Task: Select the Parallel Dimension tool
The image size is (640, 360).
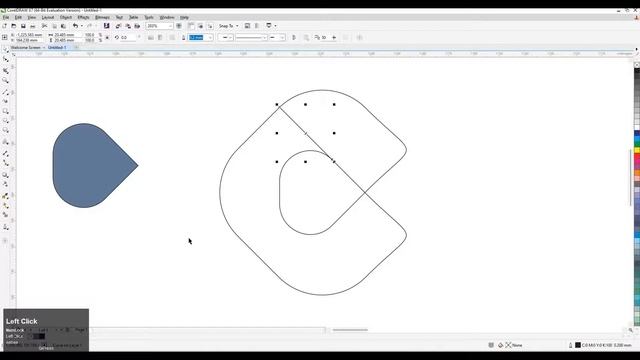Action: pyautogui.click(x=6, y=153)
